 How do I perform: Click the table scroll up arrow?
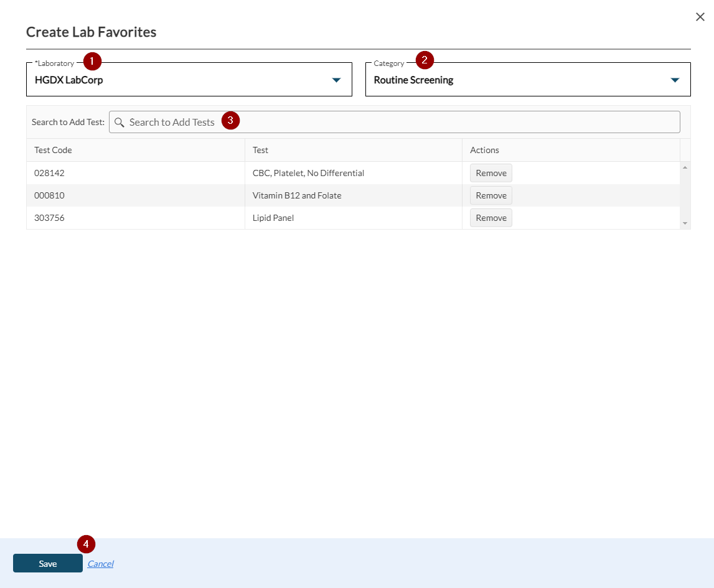pos(685,167)
